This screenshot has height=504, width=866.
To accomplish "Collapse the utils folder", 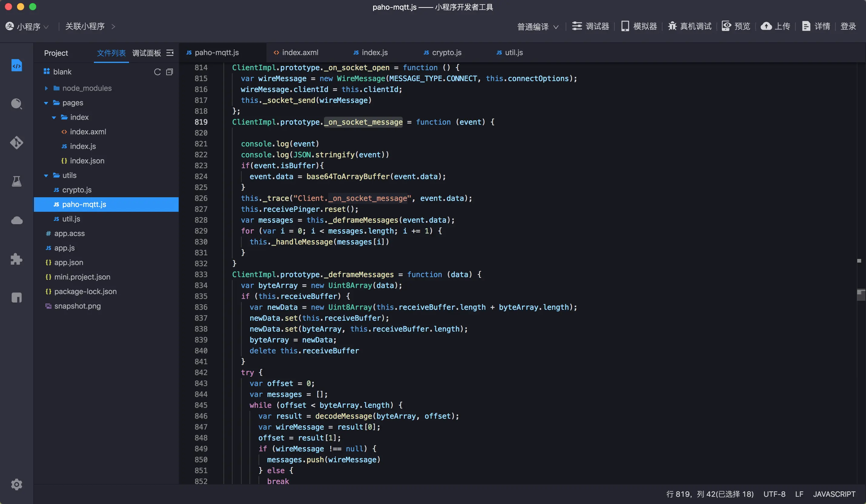I will click(x=46, y=175).
